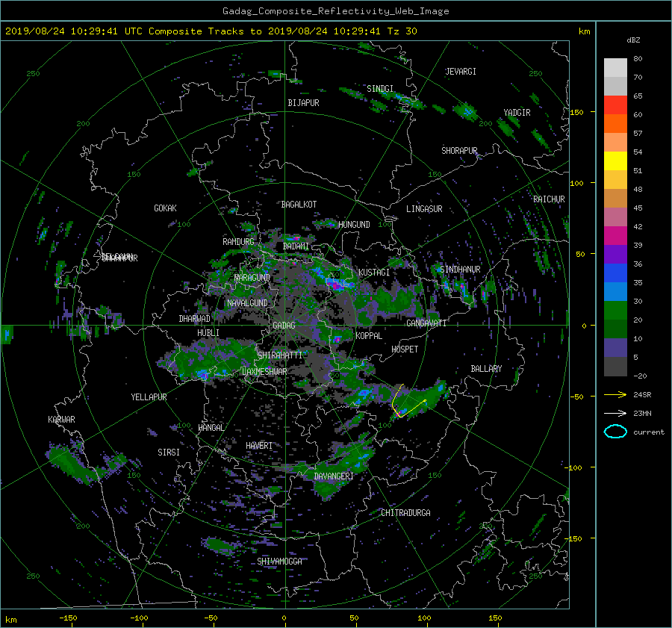
Task: Click the DAVANGERI city label
Action: [x=334, y=476]
